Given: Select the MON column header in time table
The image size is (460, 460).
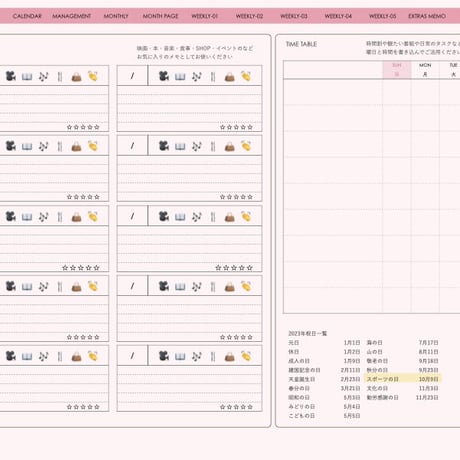Looking at the screenshot, I should pos(425,70).
